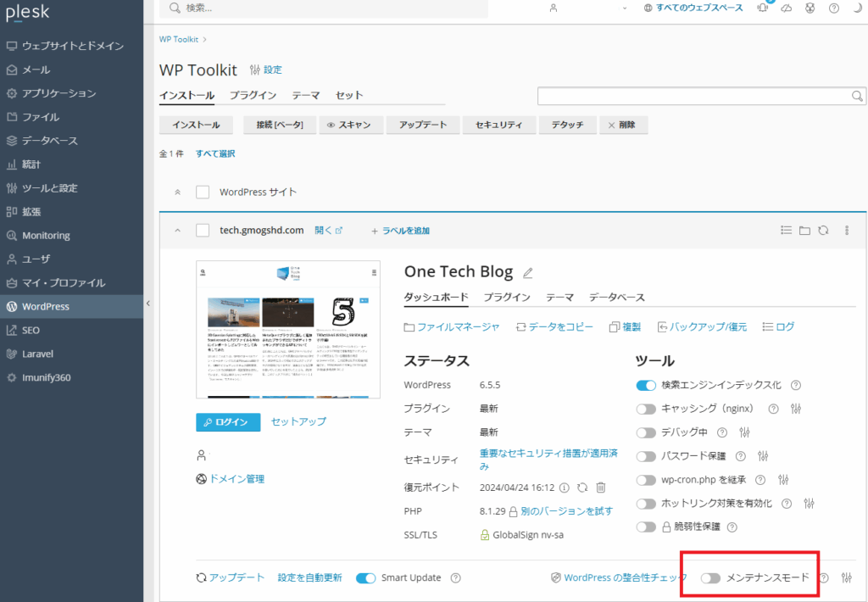Switch to the データベース site tab
Screen dimensions: 868x602
tap(617, 298)
